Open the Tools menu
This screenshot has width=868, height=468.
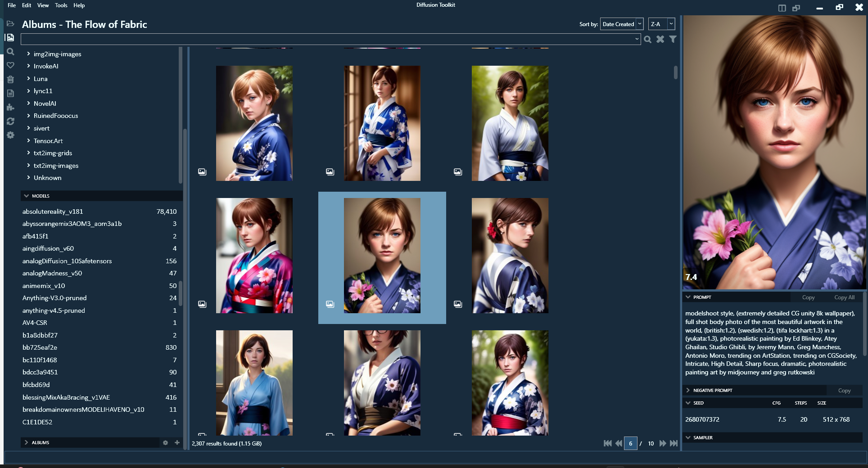pos(61,5)
